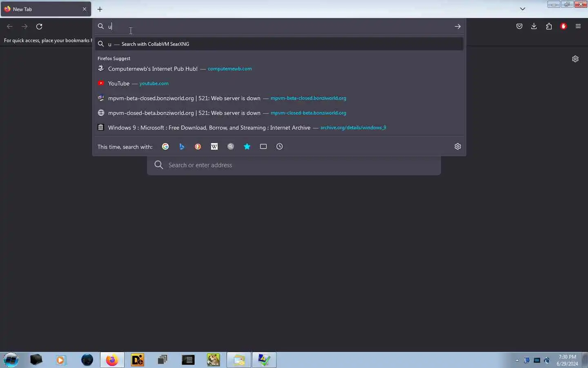Image resolution: width=588 pixels, height=368 pixels.
Task: Search with Bing icon this time
Action: tap(182, 146)
